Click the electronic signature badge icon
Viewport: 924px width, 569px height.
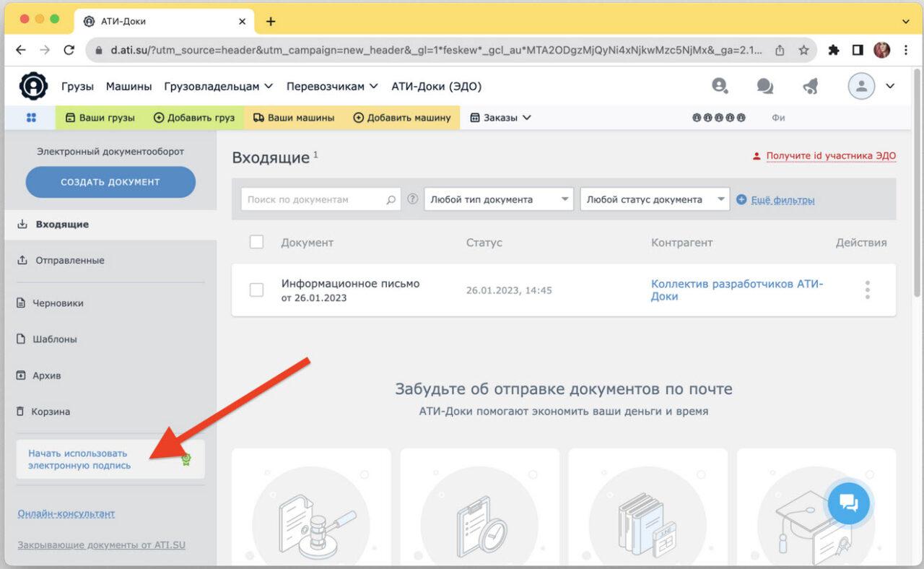pos(186,459)
